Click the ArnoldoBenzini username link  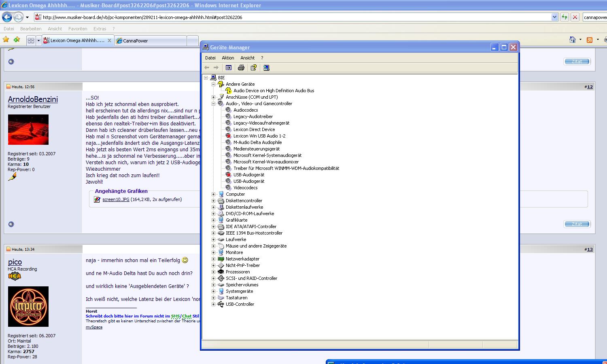click(x=33, y=99)
